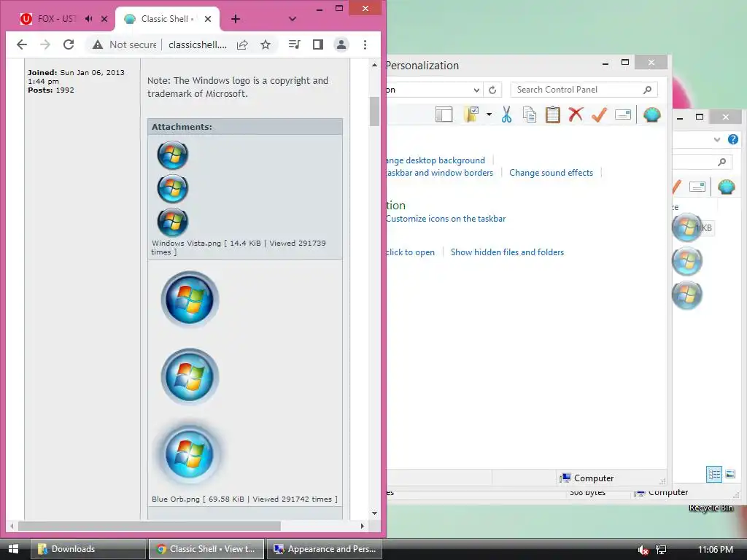This screenshot has height=560, width=747.
Task: Open third Windows Vista orb attachment
Action: click(x=172, y=222)
